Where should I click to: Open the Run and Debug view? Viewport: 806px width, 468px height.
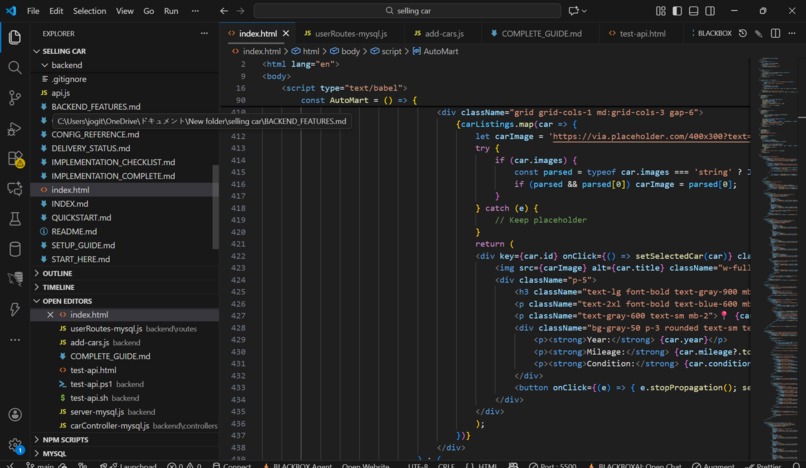coord(14,128)
